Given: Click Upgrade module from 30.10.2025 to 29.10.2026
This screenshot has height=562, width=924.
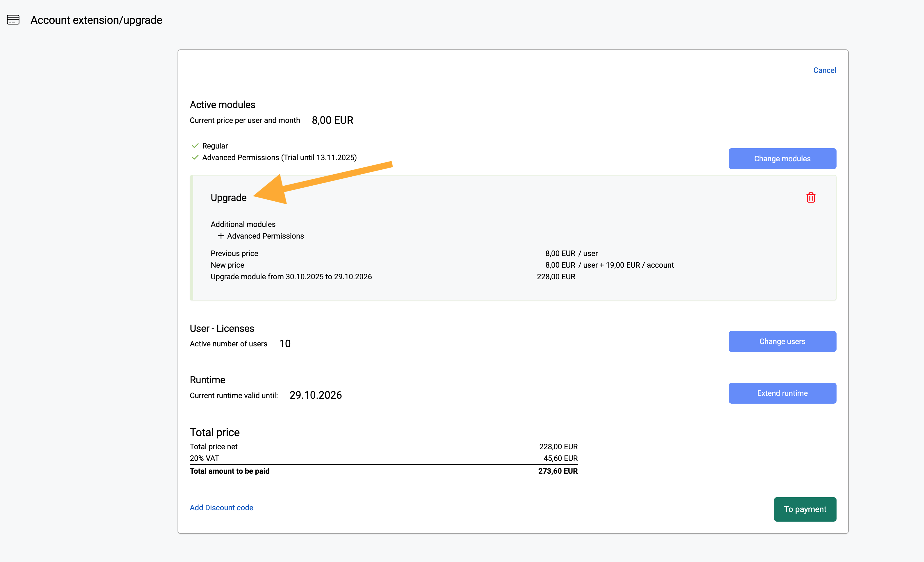Looking at the screenshot, I should click(x=291, y=276).
